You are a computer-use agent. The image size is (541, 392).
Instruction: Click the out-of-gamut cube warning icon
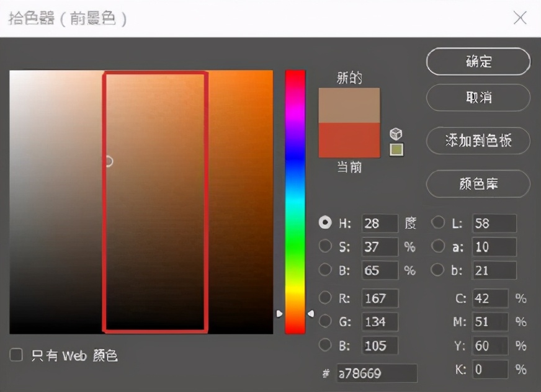(396, 134)
